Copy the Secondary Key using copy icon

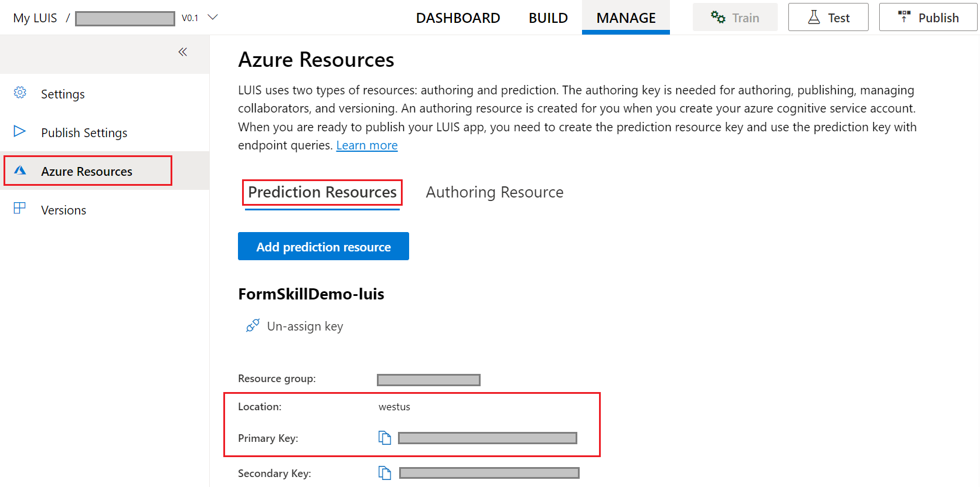point(384,473)
